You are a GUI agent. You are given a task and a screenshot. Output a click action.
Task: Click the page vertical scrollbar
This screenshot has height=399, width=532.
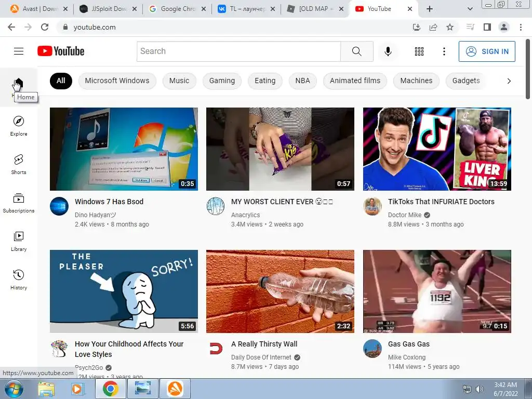[528, 69]
